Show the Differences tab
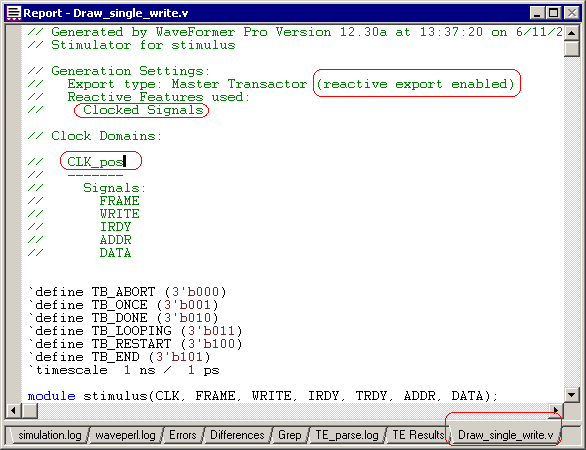 [237, 435]
